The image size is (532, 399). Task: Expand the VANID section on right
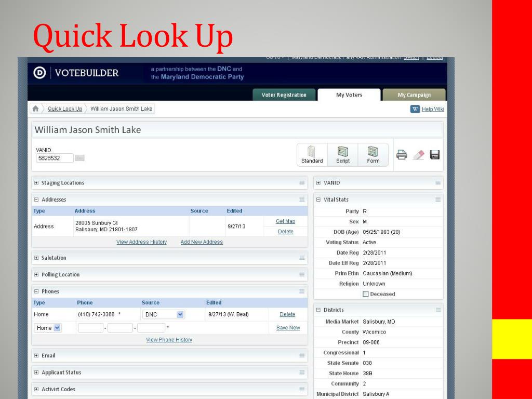(318, 183)
